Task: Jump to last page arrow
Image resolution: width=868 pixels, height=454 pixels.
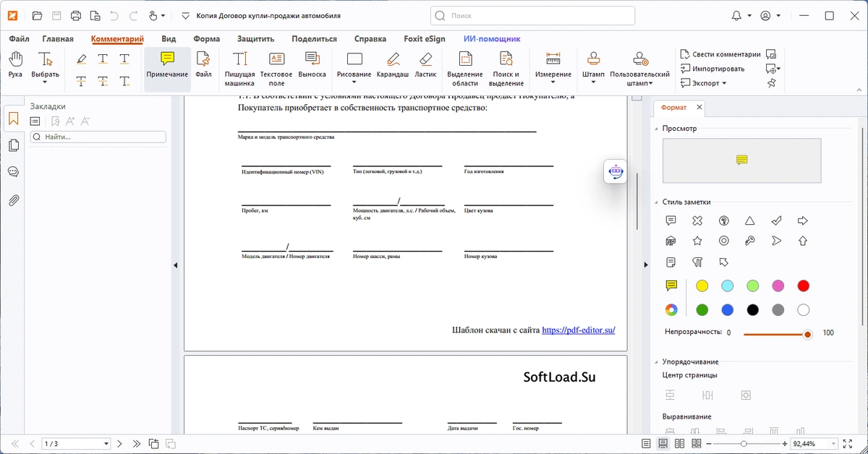Action: [x=137, y=443]
